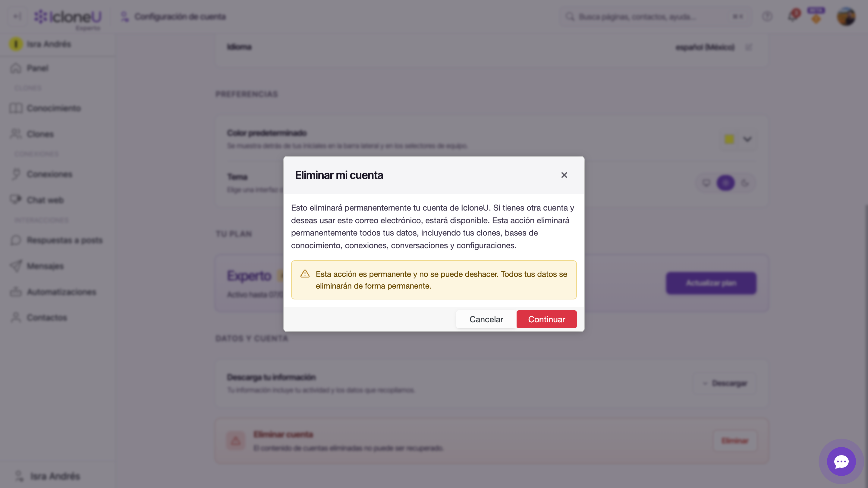
Task: Click the help question mark icon
Action: [767, 16]
